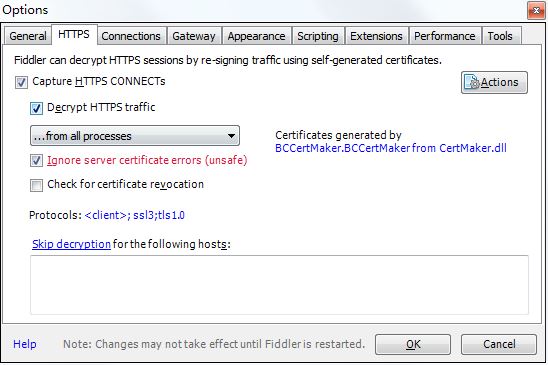Disable Ignore server certificate errors
This screenshot has width=548, height=365.
point(36,161)
